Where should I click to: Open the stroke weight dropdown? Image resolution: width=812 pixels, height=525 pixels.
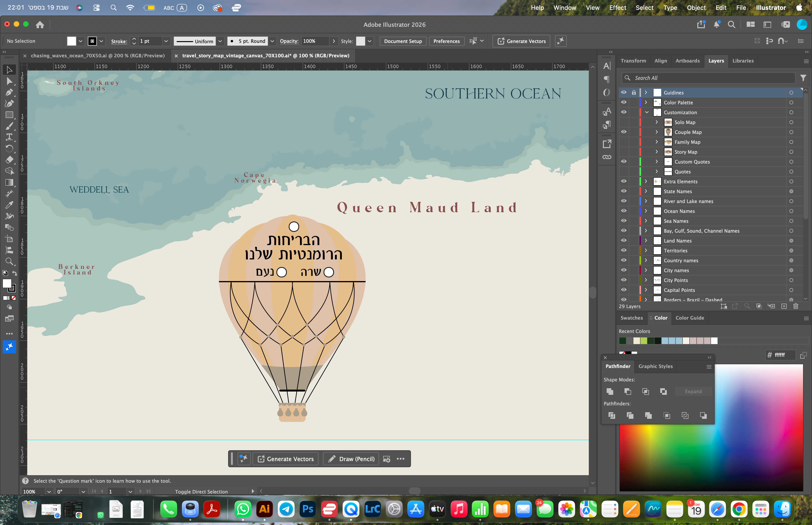(166, 41)
